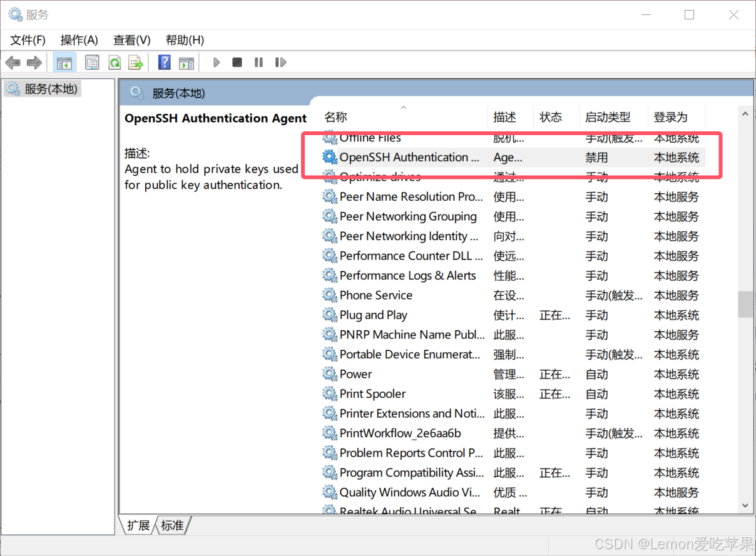Click the OpenSSH Authentication Agent description heading
Screen dimensions: 756x556
tap(215, 118)
